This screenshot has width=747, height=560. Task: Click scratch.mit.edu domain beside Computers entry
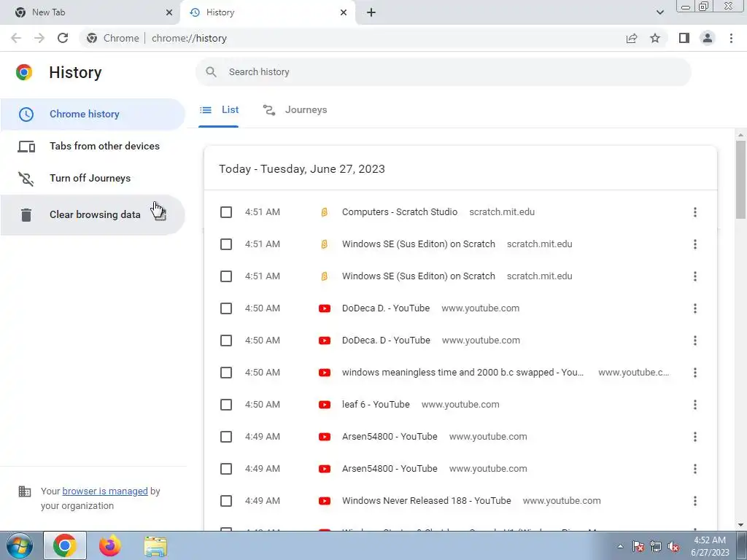502,212
